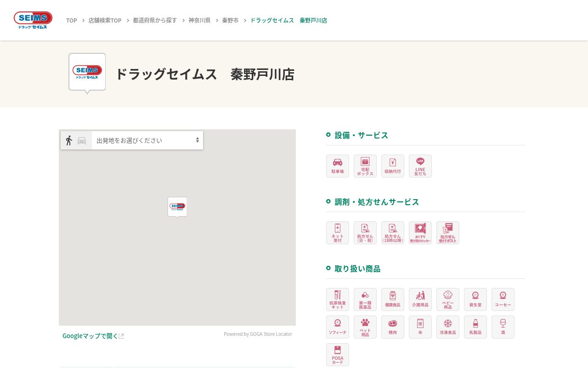Open 都道府県から探す breadcrumb link
This screenshot has width=588, height=368.
coord(155,20)
